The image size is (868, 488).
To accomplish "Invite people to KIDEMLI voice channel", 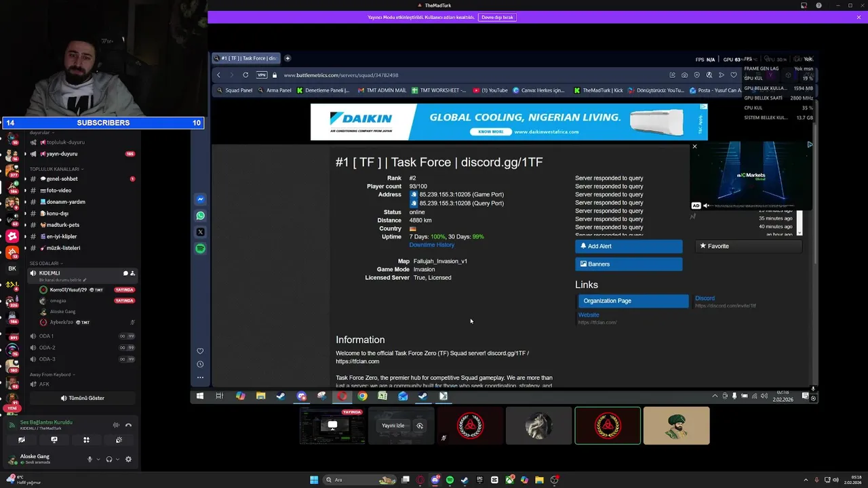I will [132, 274].
